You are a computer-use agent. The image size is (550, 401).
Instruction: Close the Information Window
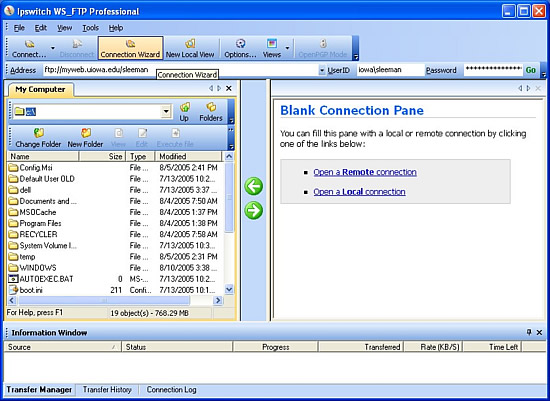(539, 332)
